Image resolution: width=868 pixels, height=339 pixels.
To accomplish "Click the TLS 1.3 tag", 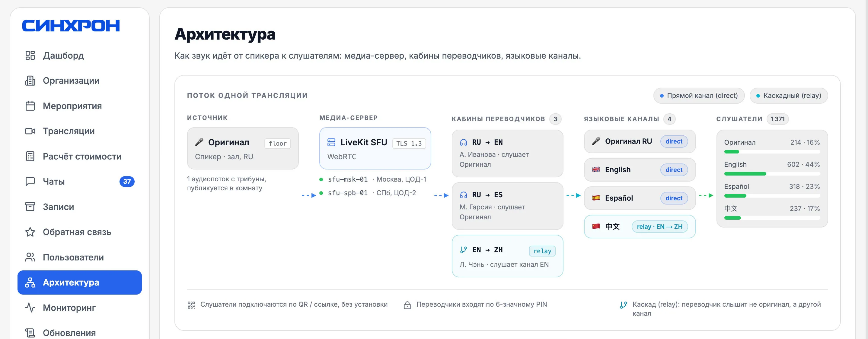I will [409, 143].
